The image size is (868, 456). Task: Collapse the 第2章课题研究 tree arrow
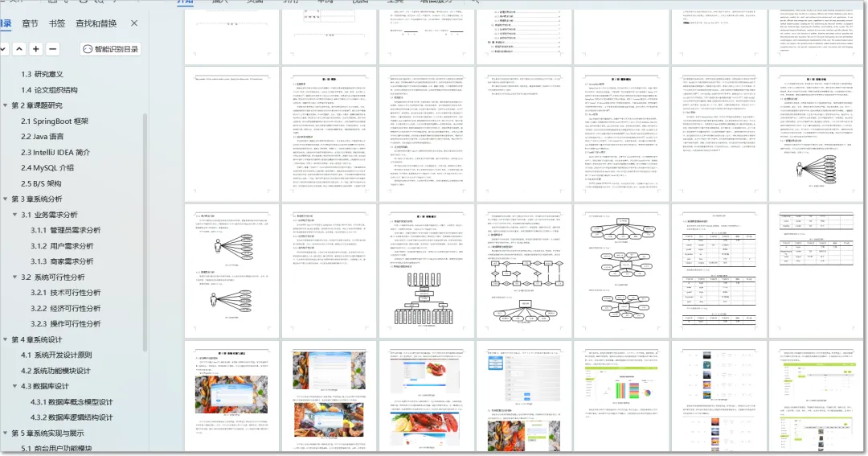click(x=6, y=105)
